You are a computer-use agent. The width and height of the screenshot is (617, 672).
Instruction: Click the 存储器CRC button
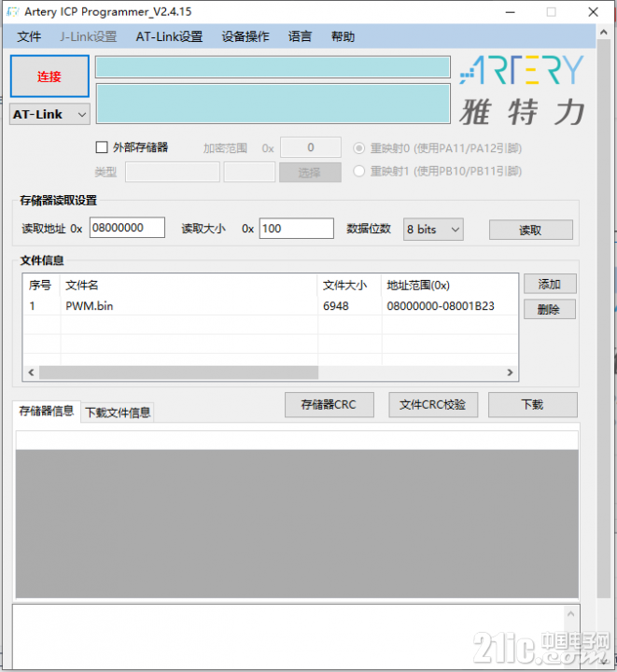click(x=330, y=404)
